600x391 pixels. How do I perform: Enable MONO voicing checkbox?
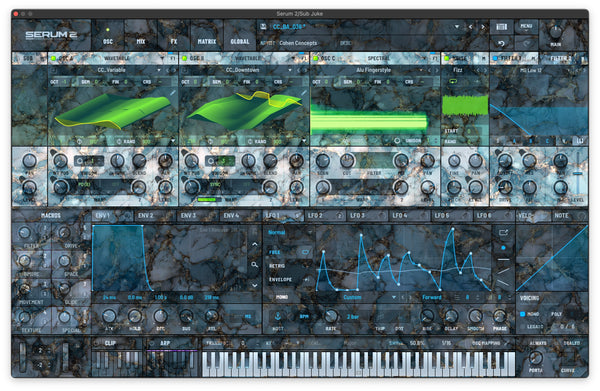[x=523, y=314]
